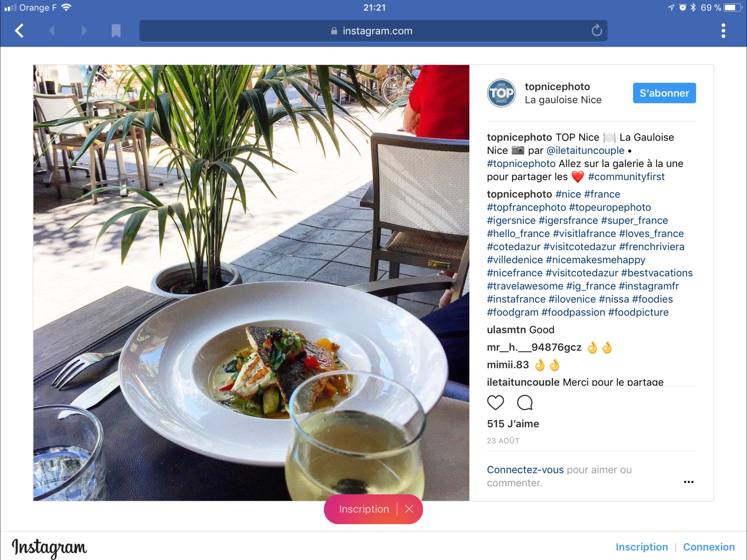Dismiss the Inscription popup with X

409,509
